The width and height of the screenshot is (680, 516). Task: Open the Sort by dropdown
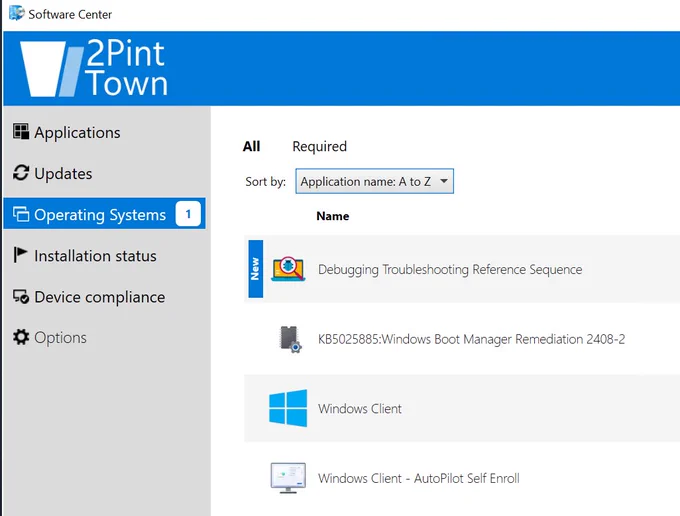click(x=375, y=181)
